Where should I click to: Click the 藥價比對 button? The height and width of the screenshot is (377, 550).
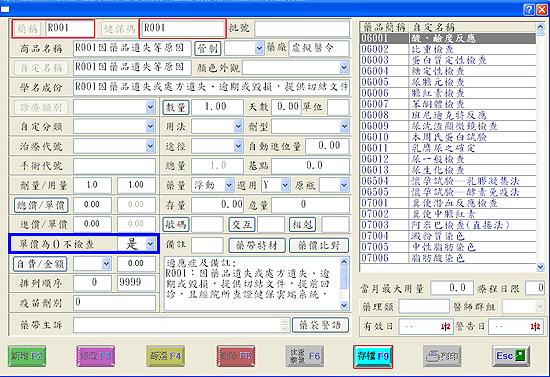click(x=319, y=245)
